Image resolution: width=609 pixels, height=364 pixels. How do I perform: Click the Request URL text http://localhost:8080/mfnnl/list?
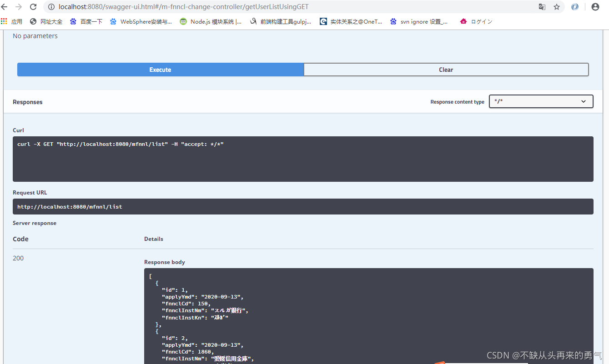(70, 207)
